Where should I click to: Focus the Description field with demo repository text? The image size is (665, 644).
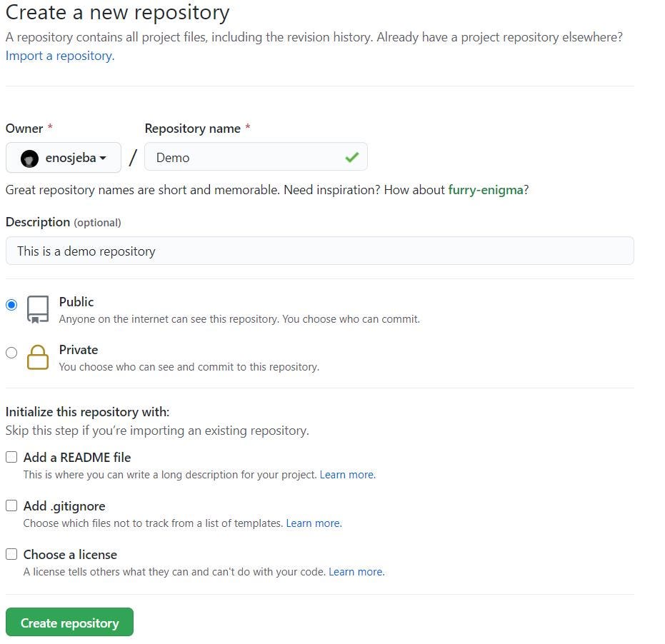(320, 251)
